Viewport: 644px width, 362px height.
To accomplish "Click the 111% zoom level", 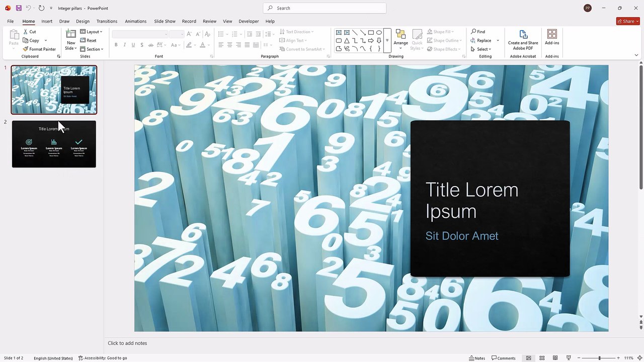I will [x=629, y=358].
